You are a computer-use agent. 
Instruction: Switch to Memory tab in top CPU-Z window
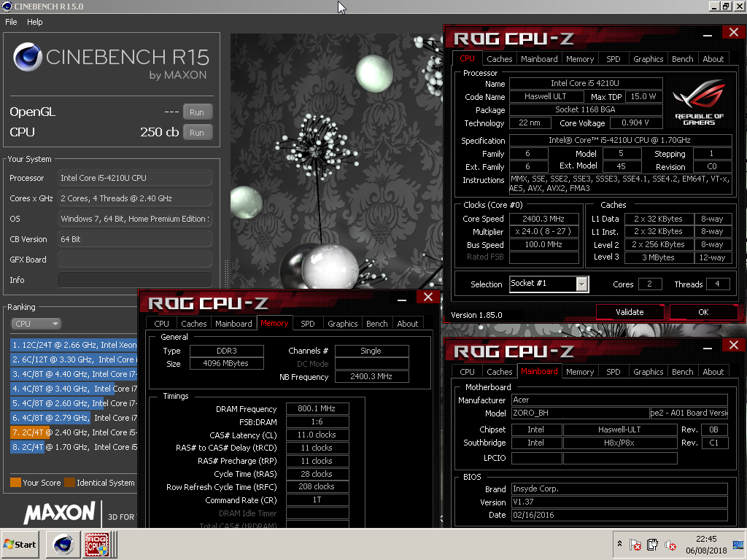point(580,59)
